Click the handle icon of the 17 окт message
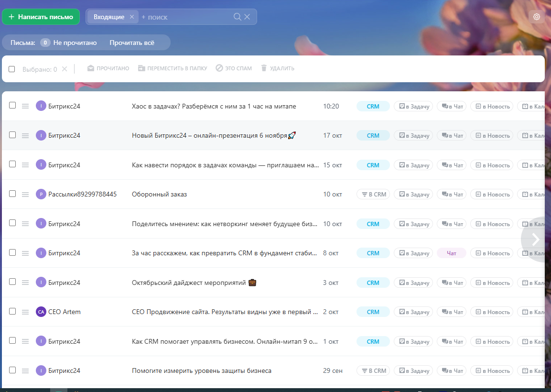 [x=25, y=136]
